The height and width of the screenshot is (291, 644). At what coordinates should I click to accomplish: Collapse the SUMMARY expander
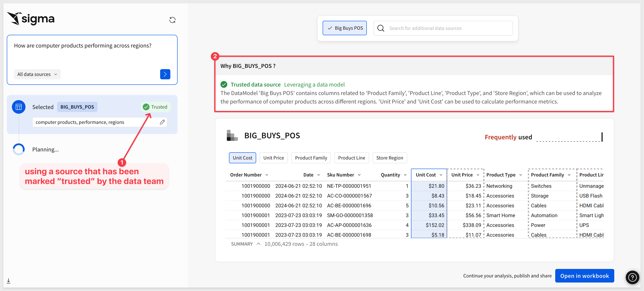[258, 244]
